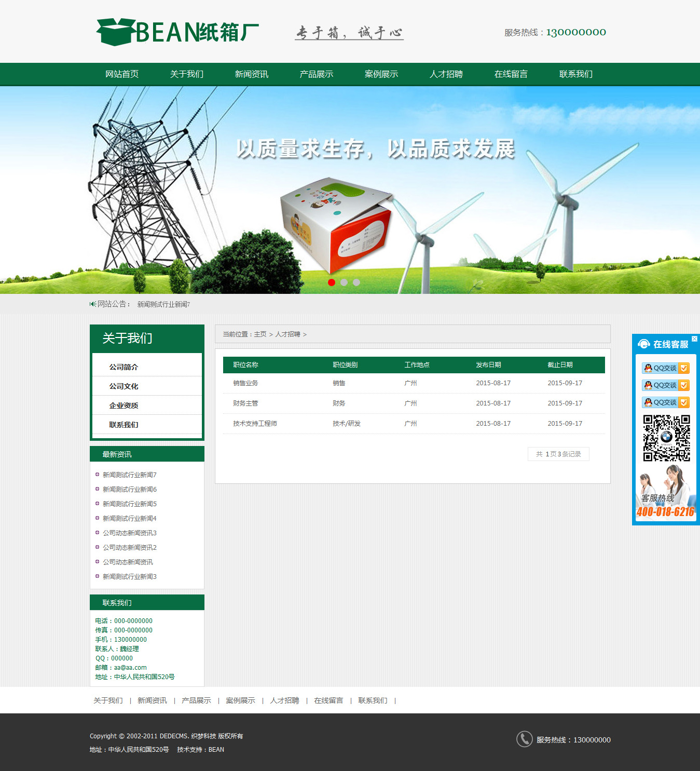Image resolution: width=700 pixels, height=771 pixels.
Task: Open the 公司简介 sidebar item
Action: click(x=123, y=367)
